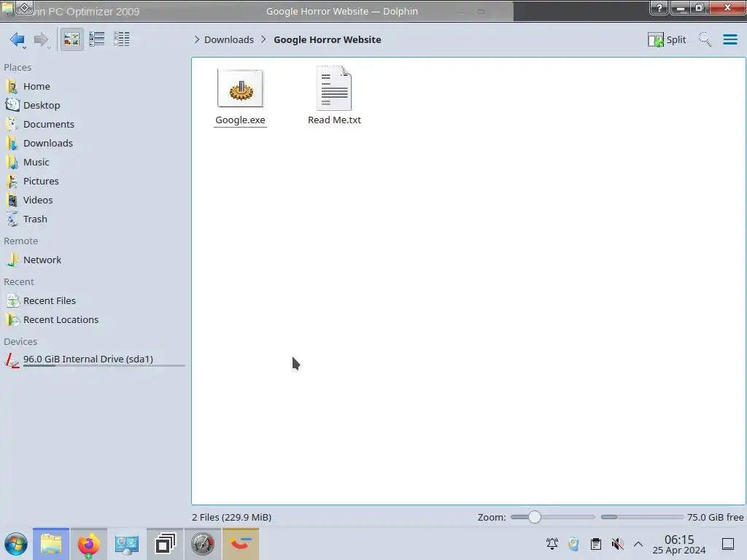Expand the chevron before Downloads breadcrumb
Screen dimensions: 747x560
coord(197,39)
